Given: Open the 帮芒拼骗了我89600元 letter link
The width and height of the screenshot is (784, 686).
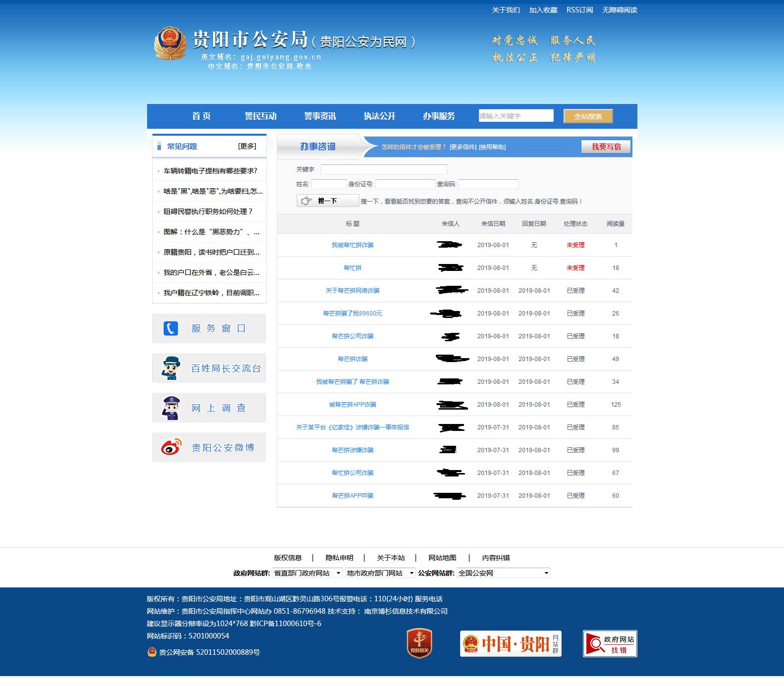Looking at the screenshot, I should (353, 314).
